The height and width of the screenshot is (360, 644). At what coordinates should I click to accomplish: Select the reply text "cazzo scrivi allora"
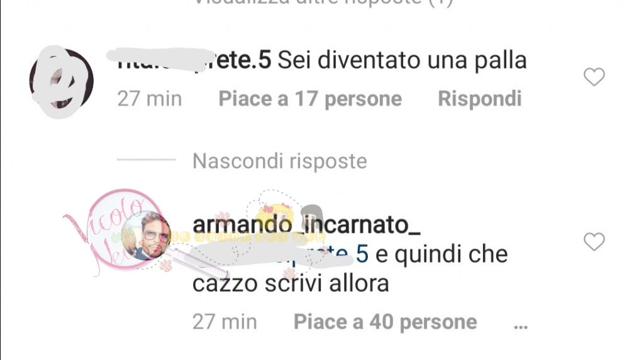[x=291, y=283]
